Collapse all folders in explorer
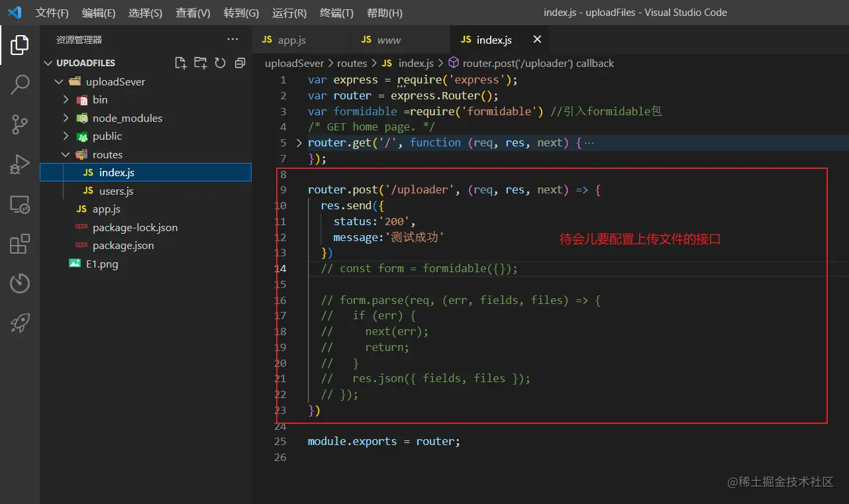The width and height of the screenshot is (849, 504). 240,63
